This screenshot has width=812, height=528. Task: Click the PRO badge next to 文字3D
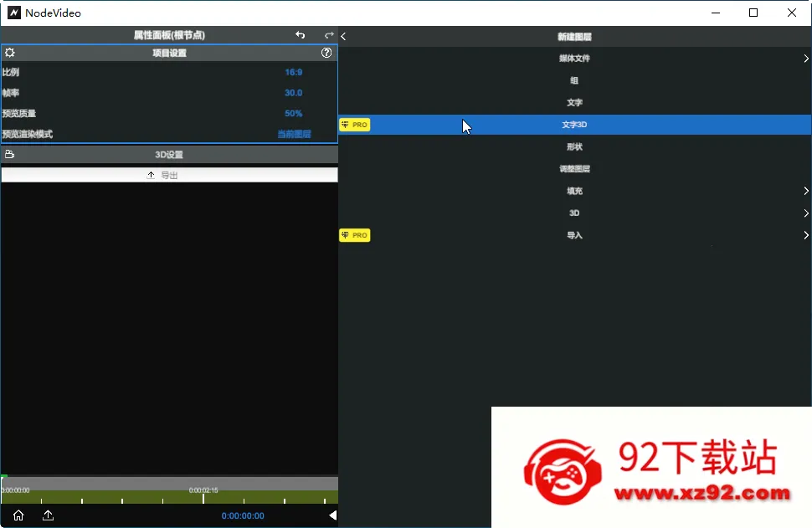pos(354,124)
